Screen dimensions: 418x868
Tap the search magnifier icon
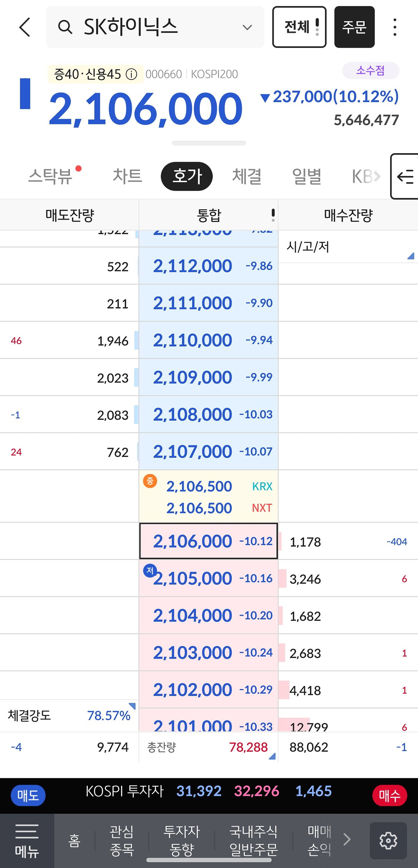(65, 27)
